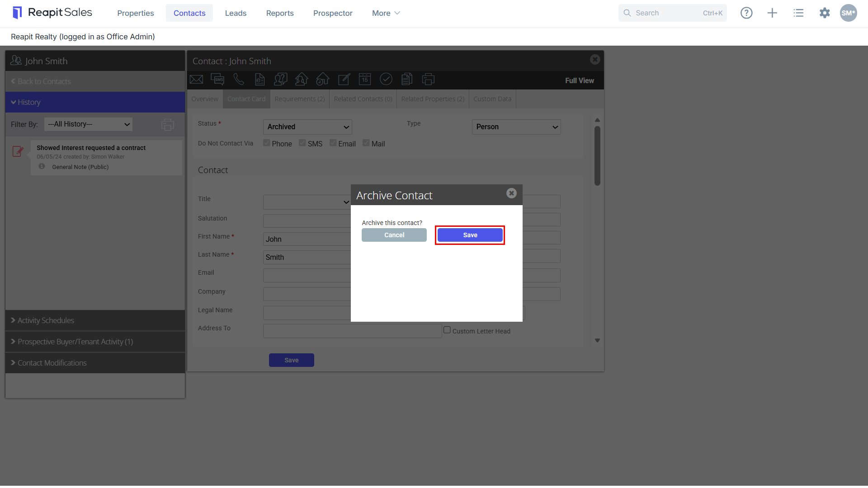Click the checkmark task icon

click(x=386, y=80)
